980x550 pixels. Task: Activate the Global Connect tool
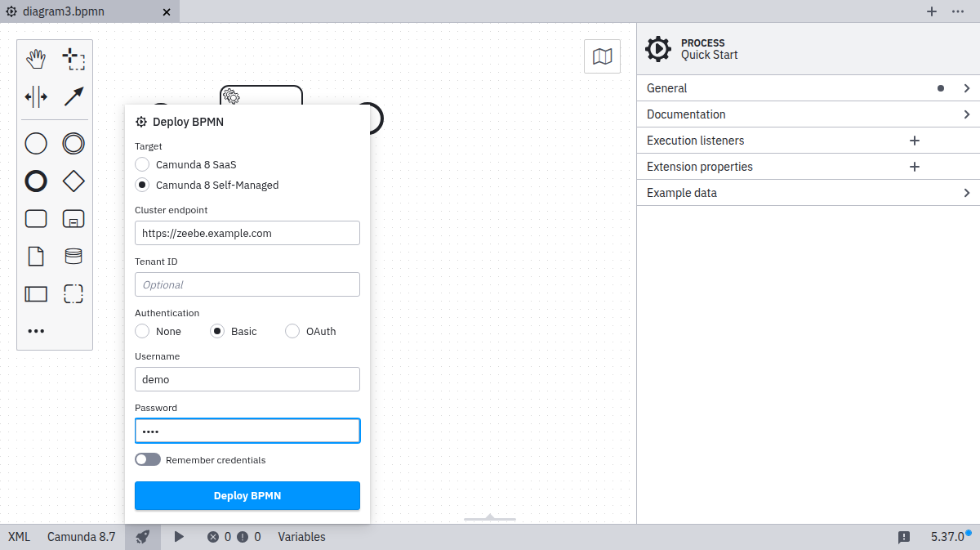(73, 96)
